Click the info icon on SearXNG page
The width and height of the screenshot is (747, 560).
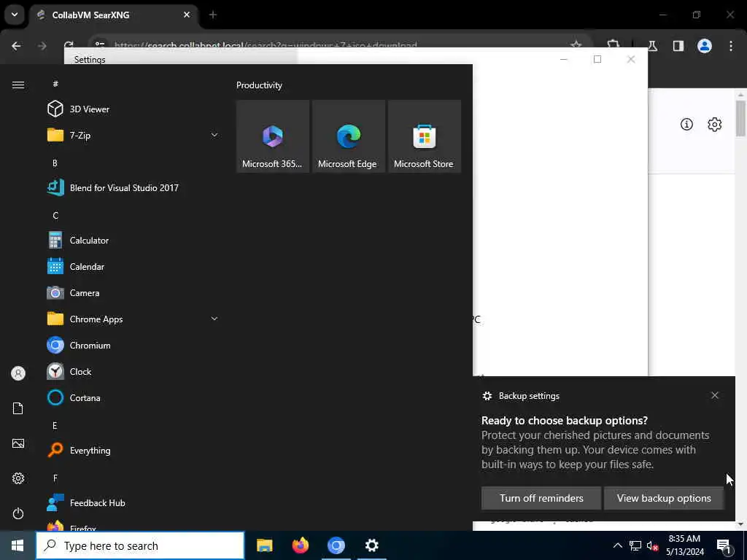point(686,124)
